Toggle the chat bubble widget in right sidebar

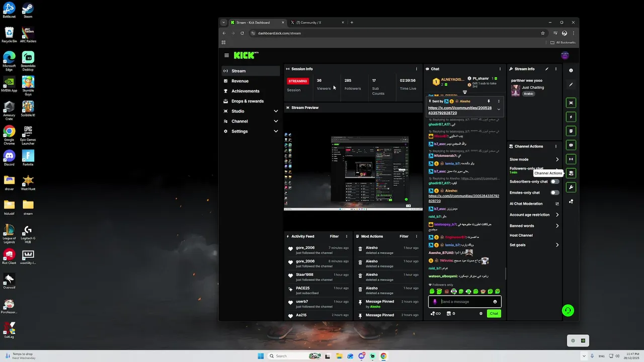click(571, 145)
